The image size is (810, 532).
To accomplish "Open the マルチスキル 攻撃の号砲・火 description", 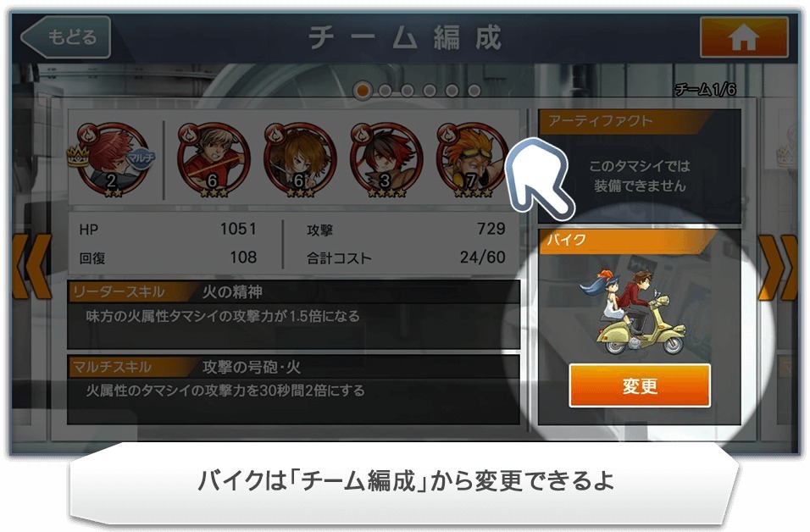I will click(293, 390).
